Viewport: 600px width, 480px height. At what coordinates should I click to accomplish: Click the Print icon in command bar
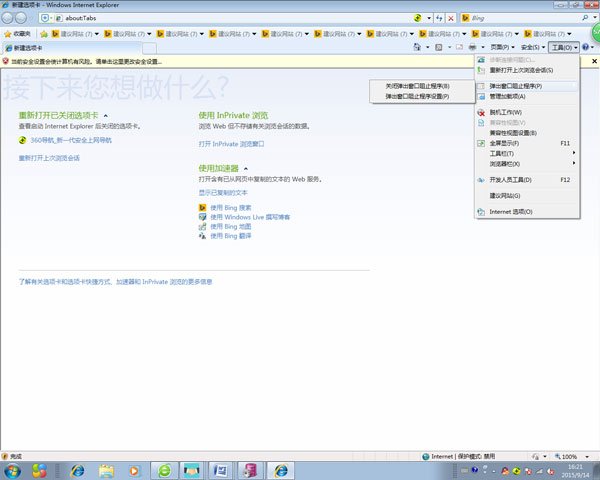472,47
